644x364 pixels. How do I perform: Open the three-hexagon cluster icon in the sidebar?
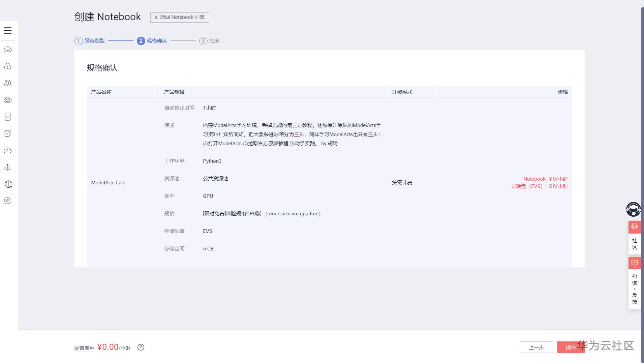(x=8, y=66)
